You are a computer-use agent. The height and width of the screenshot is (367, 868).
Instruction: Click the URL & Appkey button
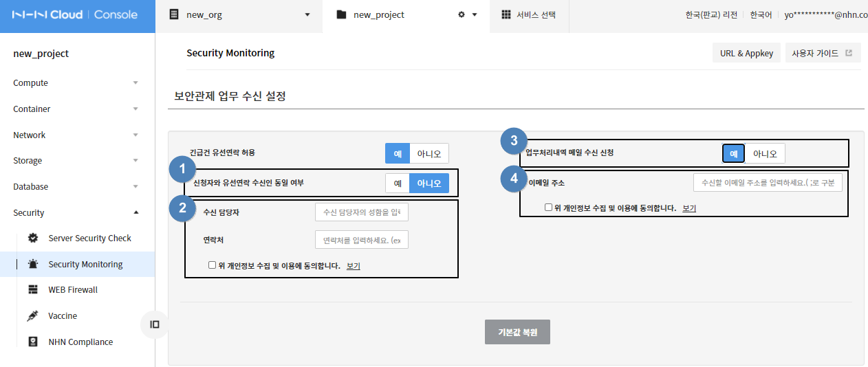(746, 53)
